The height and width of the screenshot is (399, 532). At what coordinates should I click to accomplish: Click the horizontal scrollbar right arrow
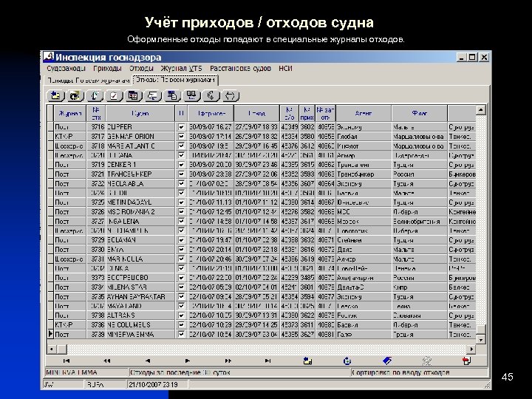tap(471, 349)
